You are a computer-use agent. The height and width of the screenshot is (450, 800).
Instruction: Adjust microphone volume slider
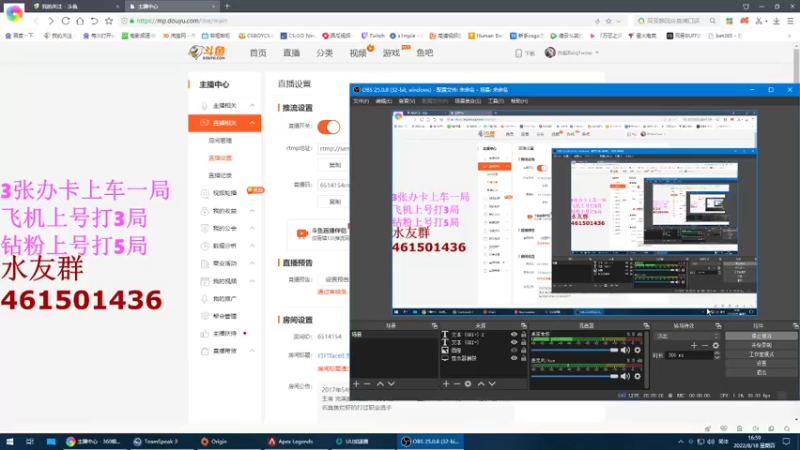tap(574, 376)
